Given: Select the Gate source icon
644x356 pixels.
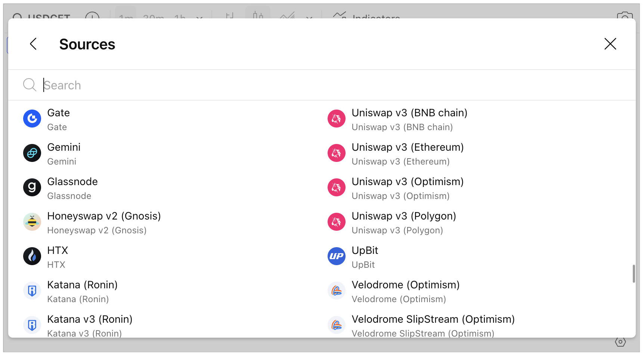Looking at the screenshot, I should [32, 119].
